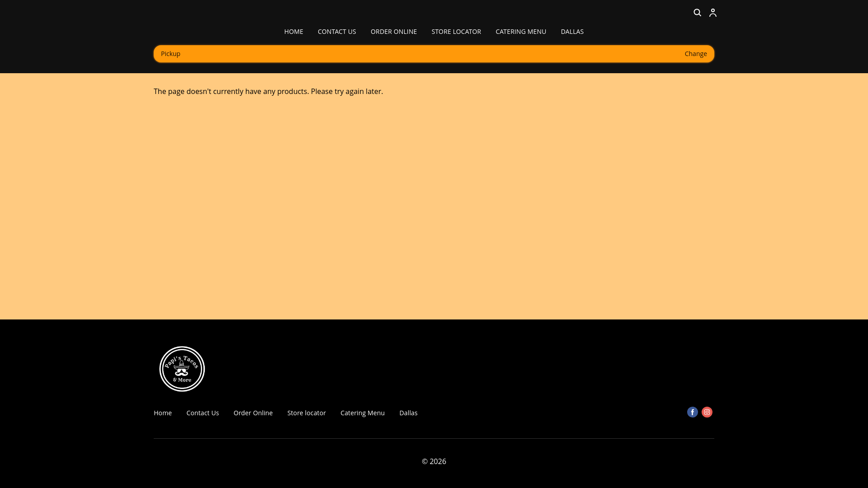The image size is (868, 488).
Task: Go to HOME in top navigation
Action: [x=294, y=32]
